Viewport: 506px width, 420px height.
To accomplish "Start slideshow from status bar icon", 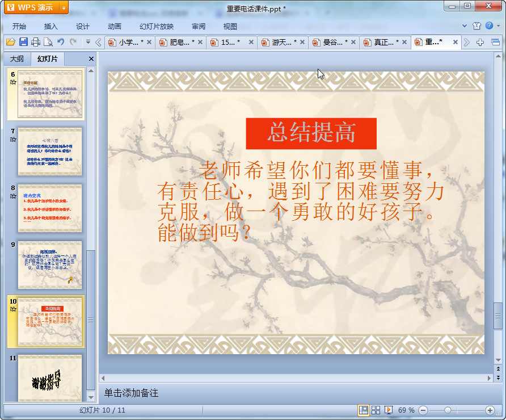I will point(388,410).
